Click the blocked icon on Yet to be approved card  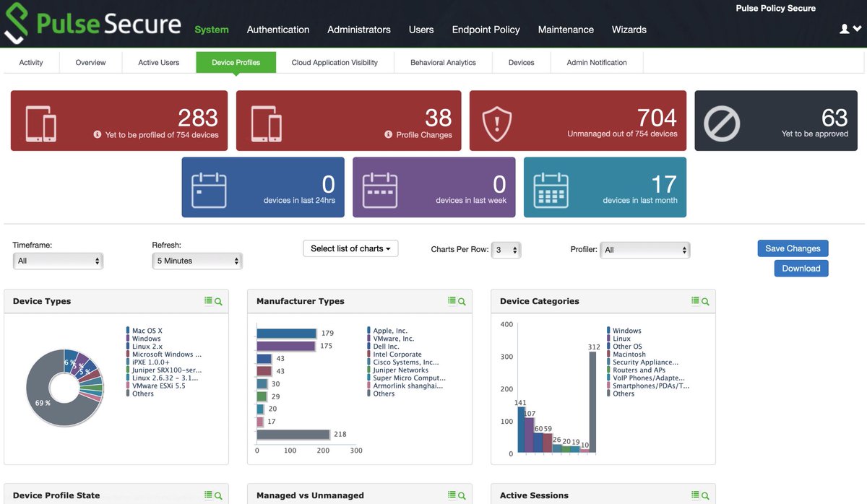pos(722,123)
